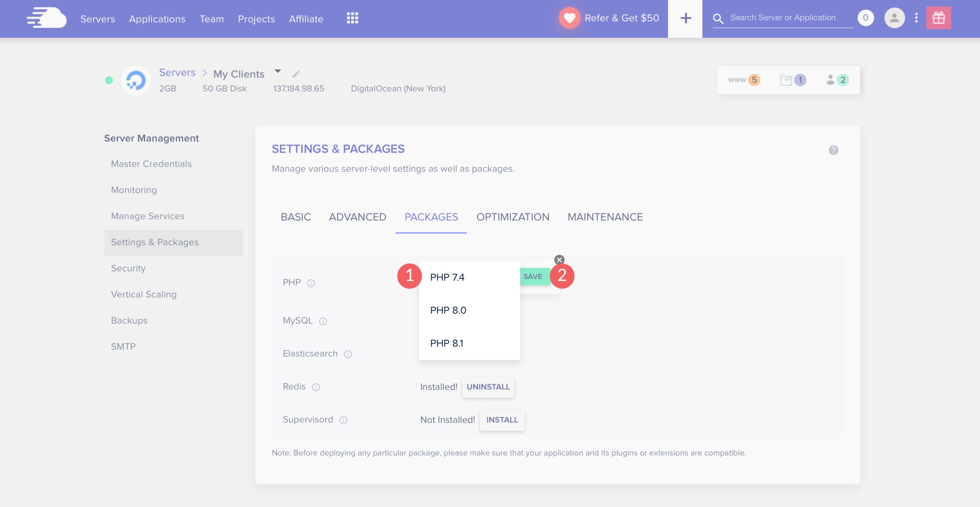This screenshot has height=507, width=980.
Task: Click the DigitalOcean server status green dot
Action: 109,80
